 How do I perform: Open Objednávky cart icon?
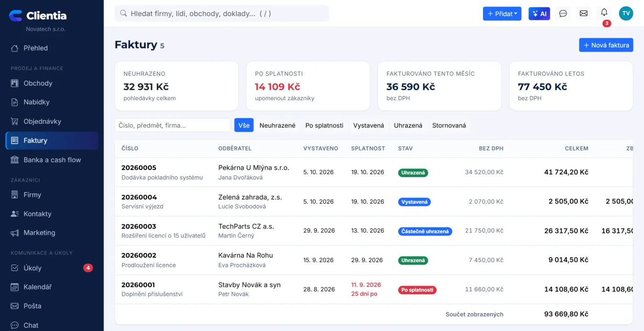pyautogui.click(x=15, y=122)
